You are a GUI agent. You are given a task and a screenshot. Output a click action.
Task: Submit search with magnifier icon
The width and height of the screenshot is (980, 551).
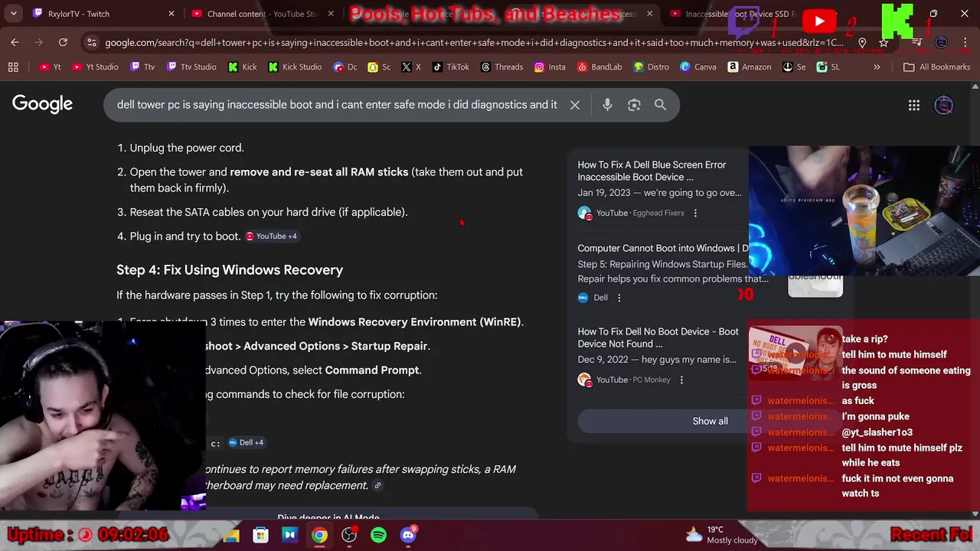point(660,105)
